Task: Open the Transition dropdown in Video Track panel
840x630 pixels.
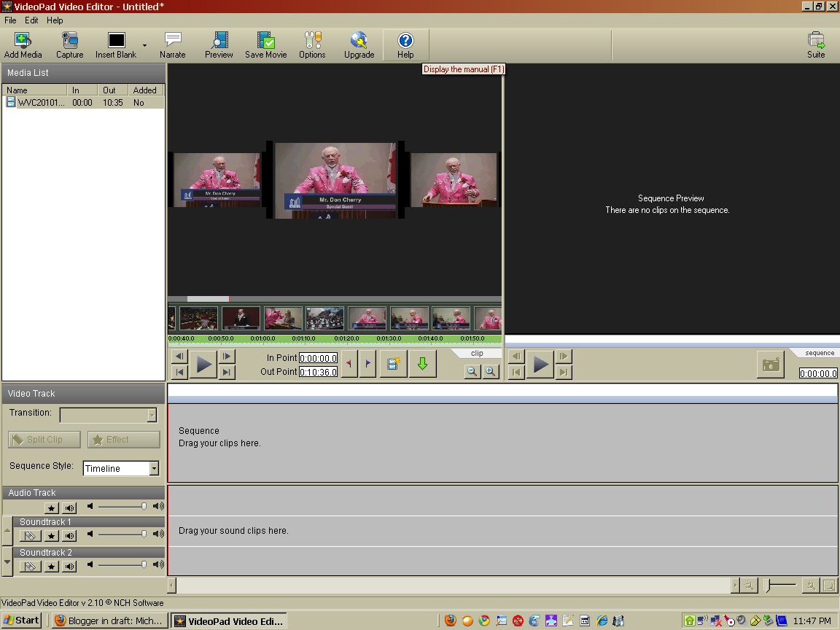Action: coord(151,415)
